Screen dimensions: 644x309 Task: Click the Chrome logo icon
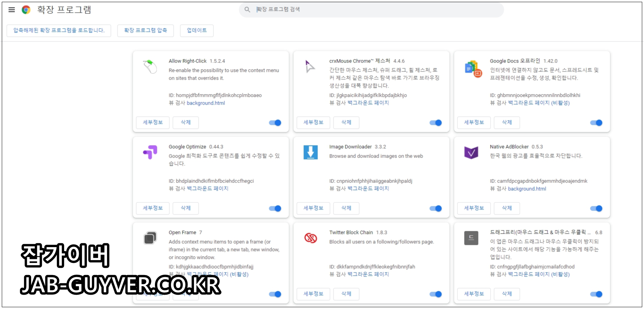[x=26, y=10]
